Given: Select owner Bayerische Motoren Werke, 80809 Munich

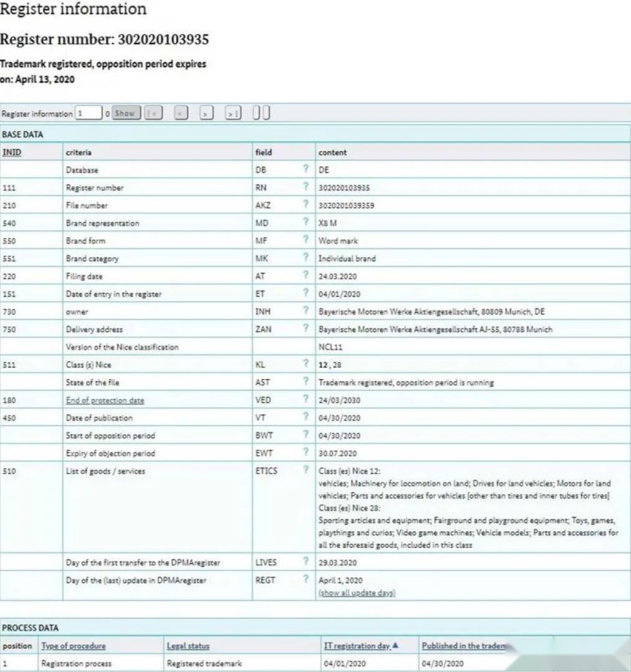Looking at the screenshot, I should 432,312.
